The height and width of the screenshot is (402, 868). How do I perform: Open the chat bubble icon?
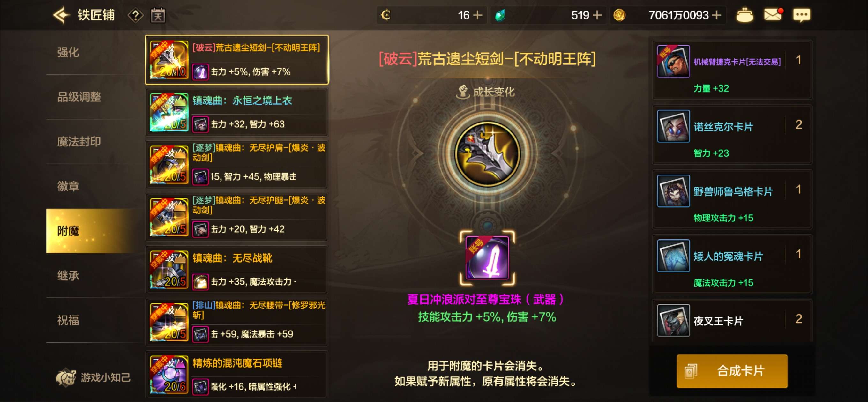click(802, 15)
